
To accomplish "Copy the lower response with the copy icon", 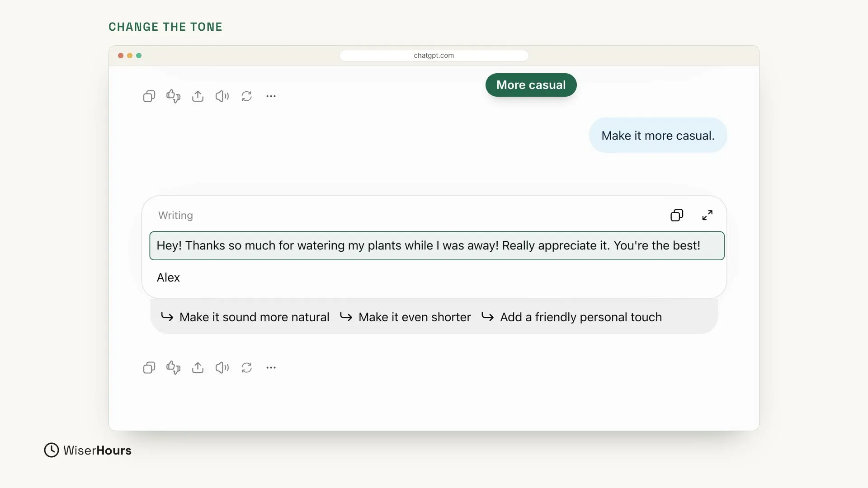I will (149, 368).
